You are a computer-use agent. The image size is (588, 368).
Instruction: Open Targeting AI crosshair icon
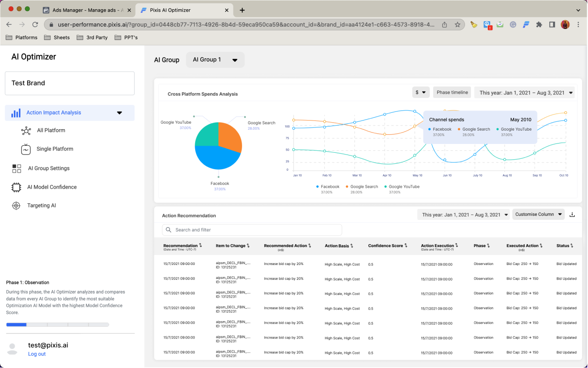17,206
